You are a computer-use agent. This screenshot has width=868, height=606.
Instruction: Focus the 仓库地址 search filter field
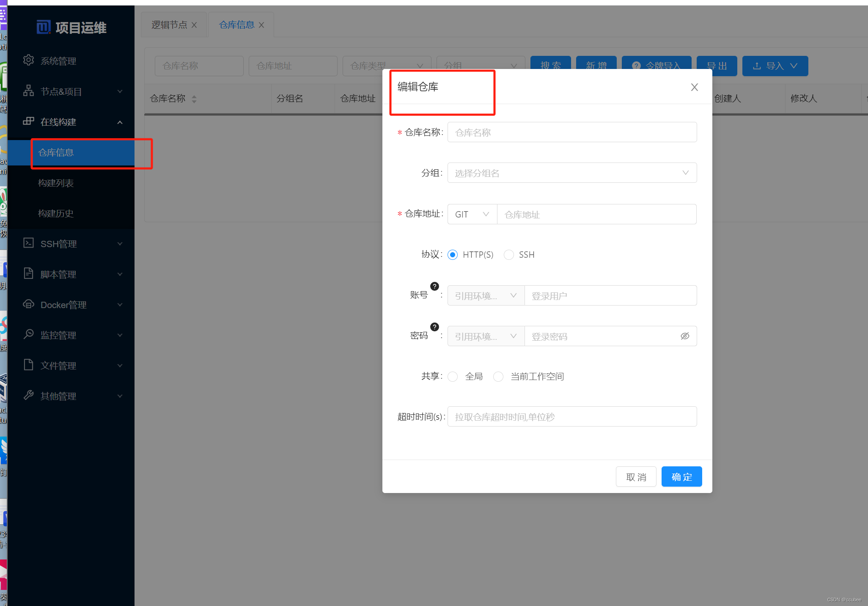click(x=293, y=66)
